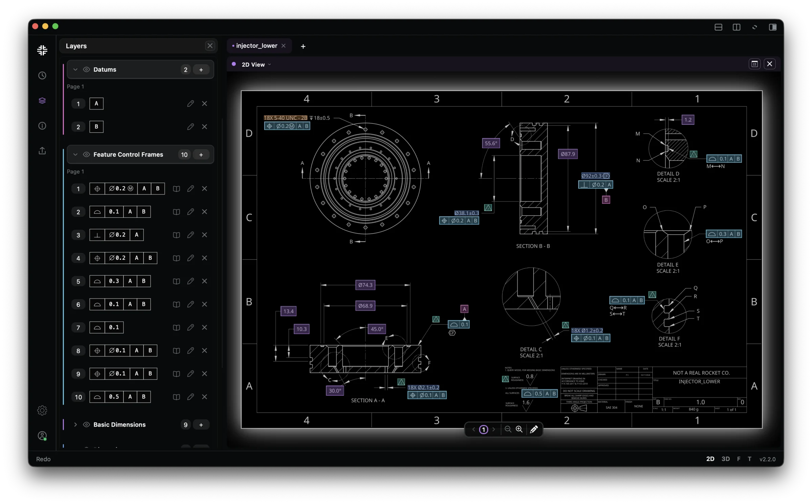The height and width of the screenshot is (504, 812).
Task: Click the app logo icon in sidebar
Action: click(42, 50)
